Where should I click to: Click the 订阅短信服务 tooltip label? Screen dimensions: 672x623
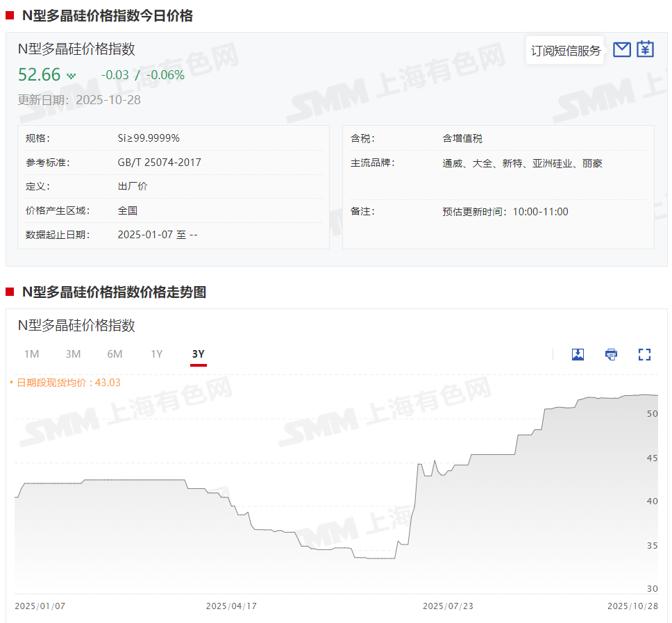click(x=565, y=51)
